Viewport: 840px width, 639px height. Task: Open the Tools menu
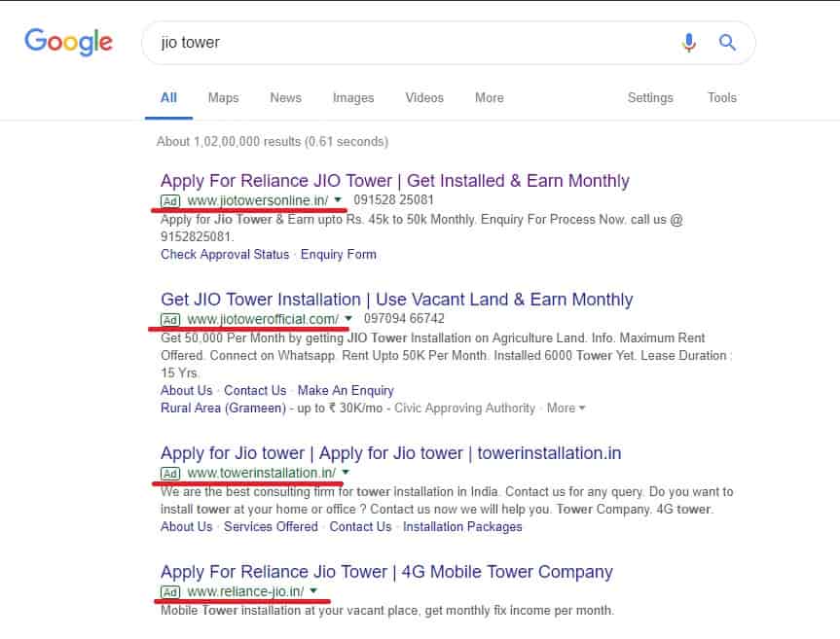(x=721, y=97)
